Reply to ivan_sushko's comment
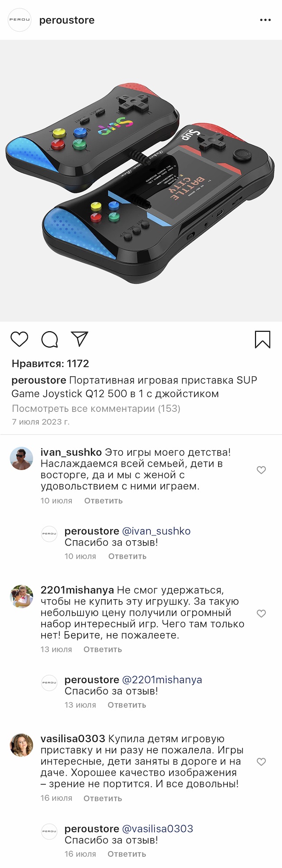Screen dimensions: 282x868 (104, 501)
